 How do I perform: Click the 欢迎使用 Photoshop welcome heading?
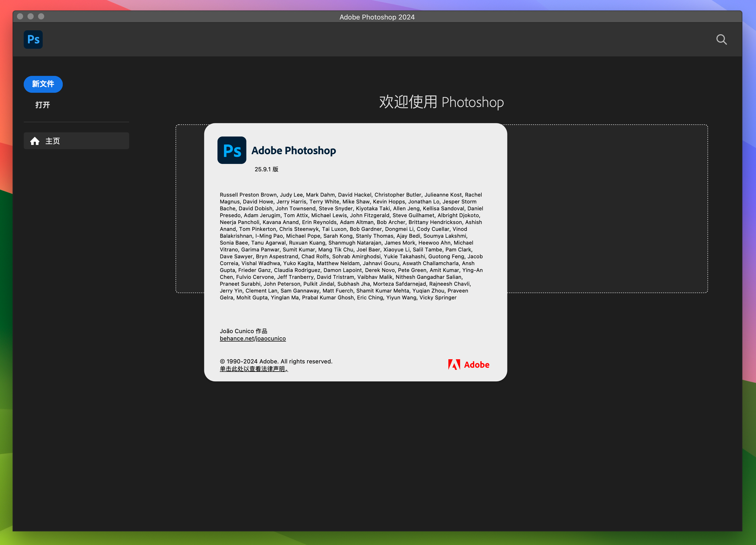441,102
